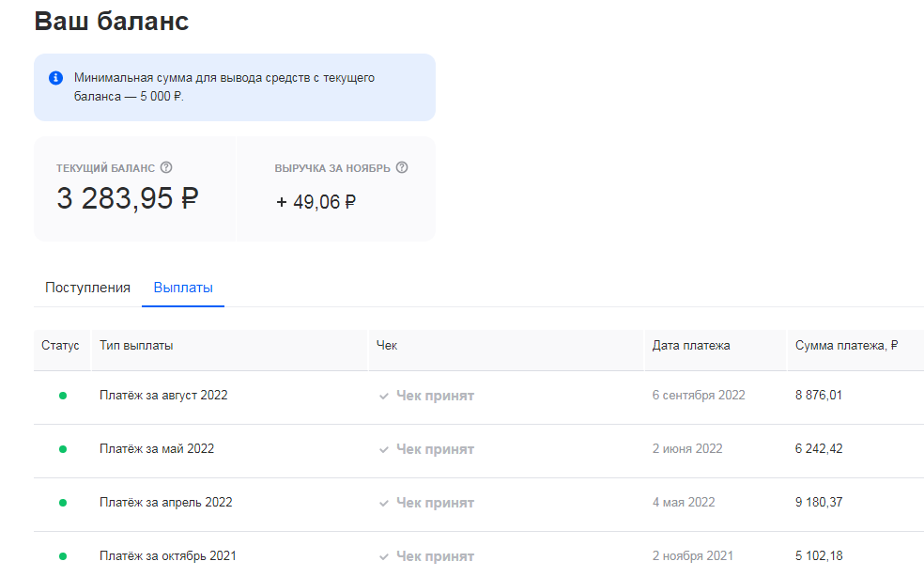Click the Тип выплаты column header
The width and height of the screenshot is (924, 577).
click(x=136, y=346)
